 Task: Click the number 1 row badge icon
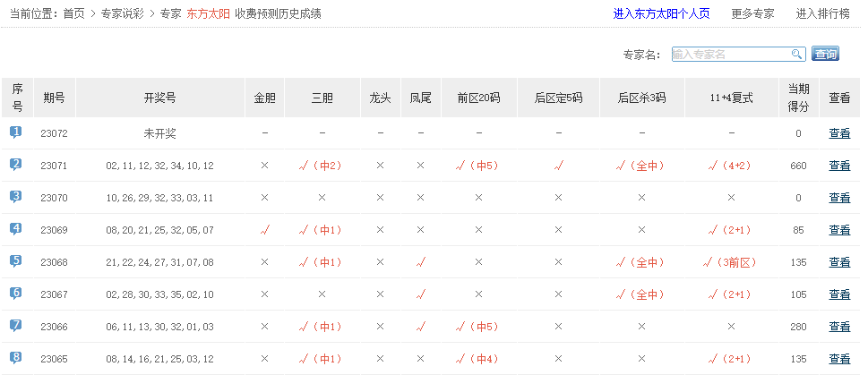(x=16, y=132)
